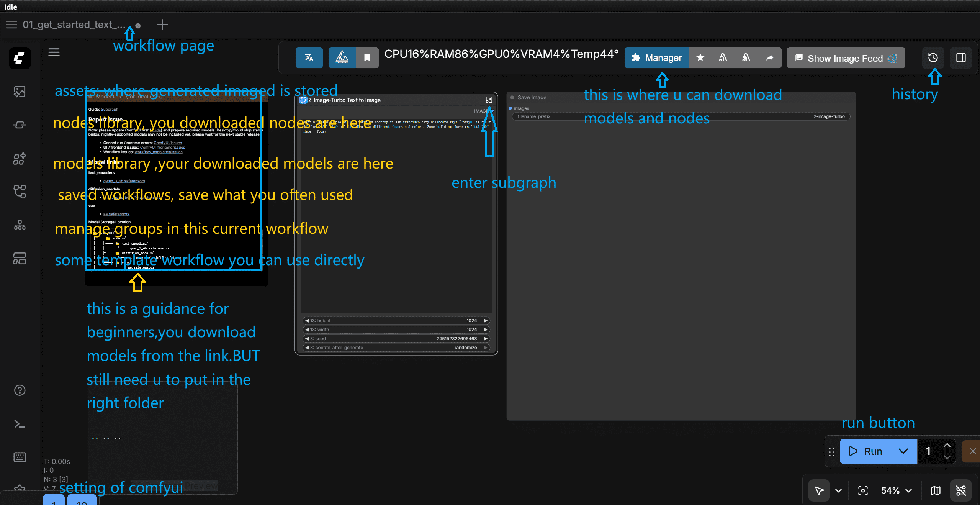Open the workflow tab hamburger menu
This screenshot has width=980, height=505.
coord(11,25)
